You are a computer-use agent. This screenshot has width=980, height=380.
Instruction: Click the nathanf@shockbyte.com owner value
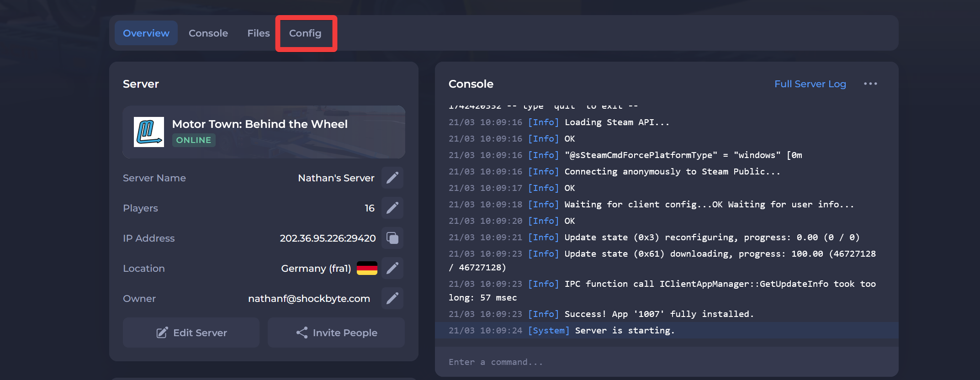[x=309, y=299]
